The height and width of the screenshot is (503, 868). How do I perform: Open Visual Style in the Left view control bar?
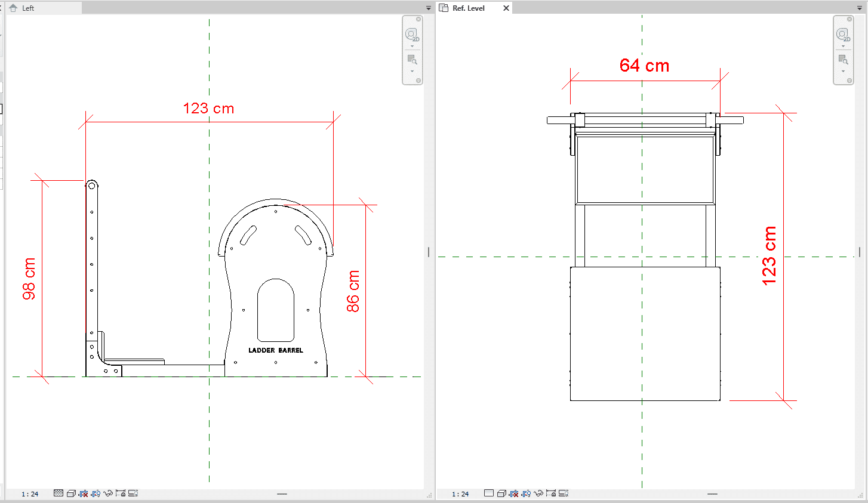71,493
